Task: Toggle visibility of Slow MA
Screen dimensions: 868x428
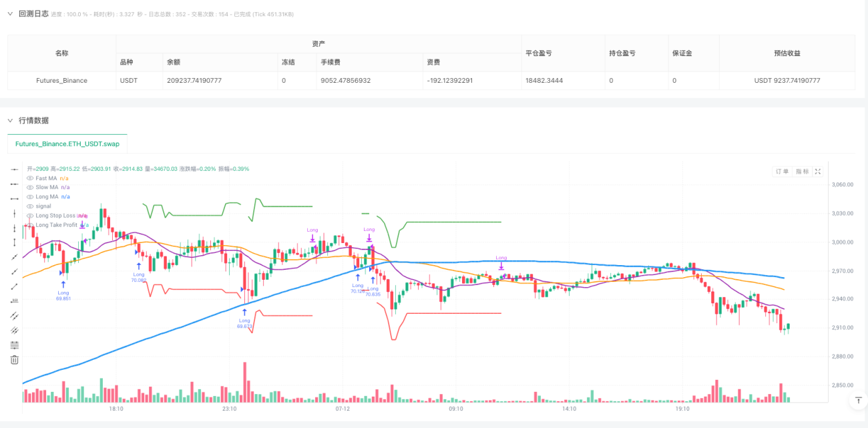Action: [x=29, y=188]
